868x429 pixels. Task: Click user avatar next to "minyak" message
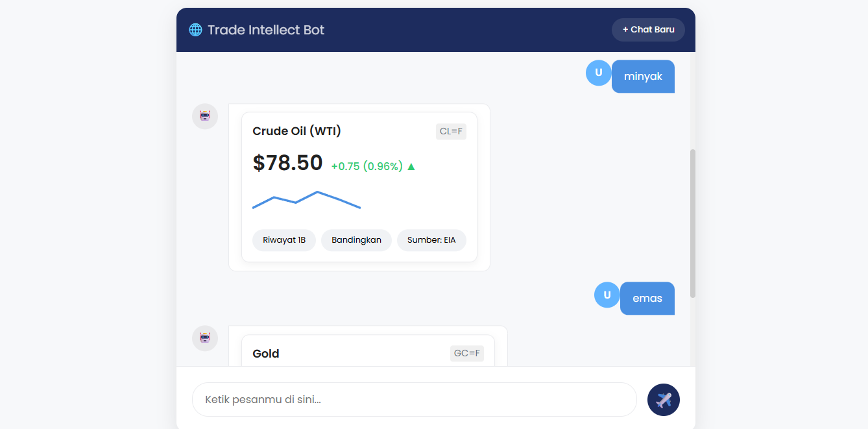(598, 73)
